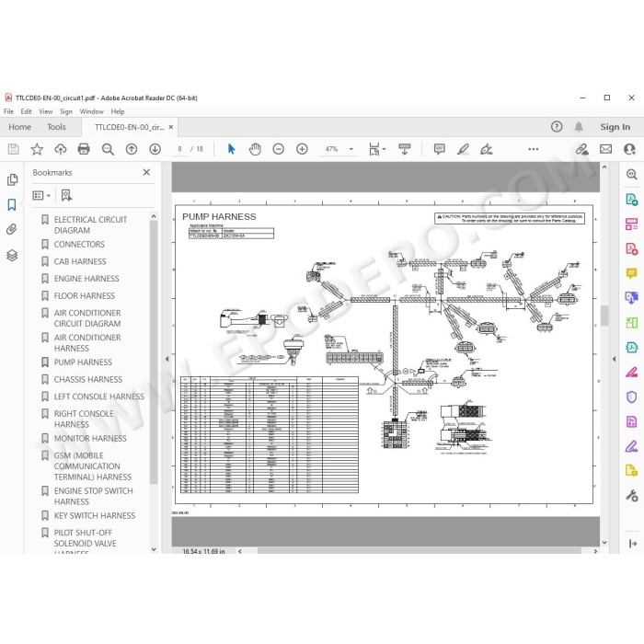644x644 pixels.
Task: Open Sign document pen tool
Action: point(487,149)
